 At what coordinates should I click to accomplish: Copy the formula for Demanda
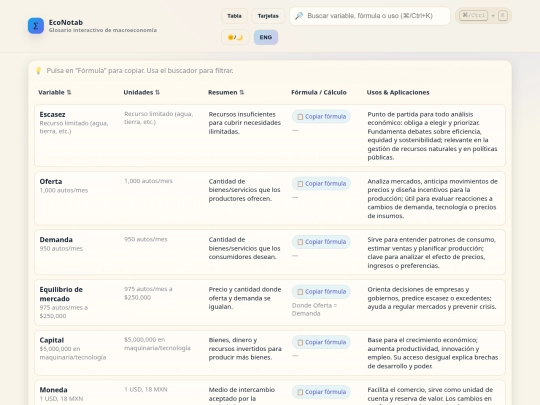pos(321,242)
